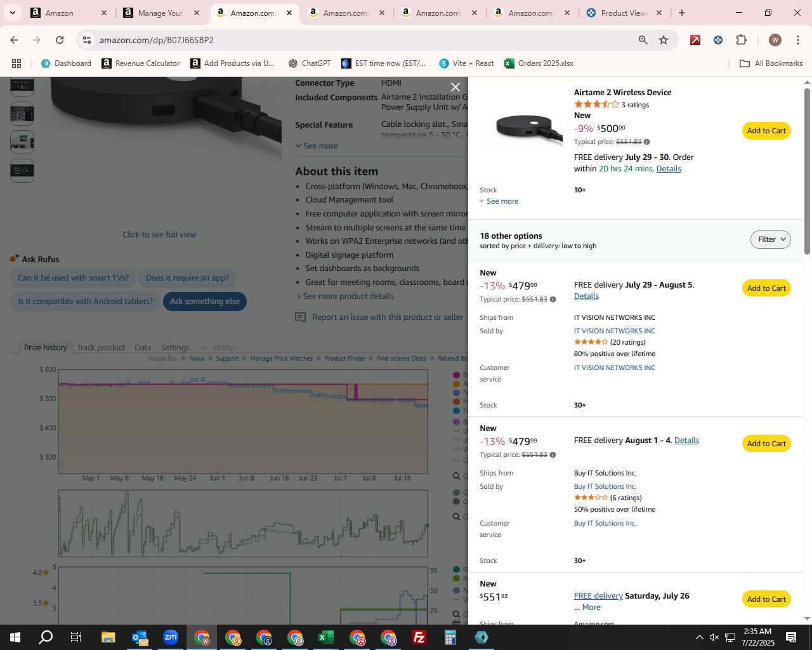The height and width of the screenshot is (650, 812).
Task: Add IT VISION NETWORKS offer to cart
Action: 766,288
